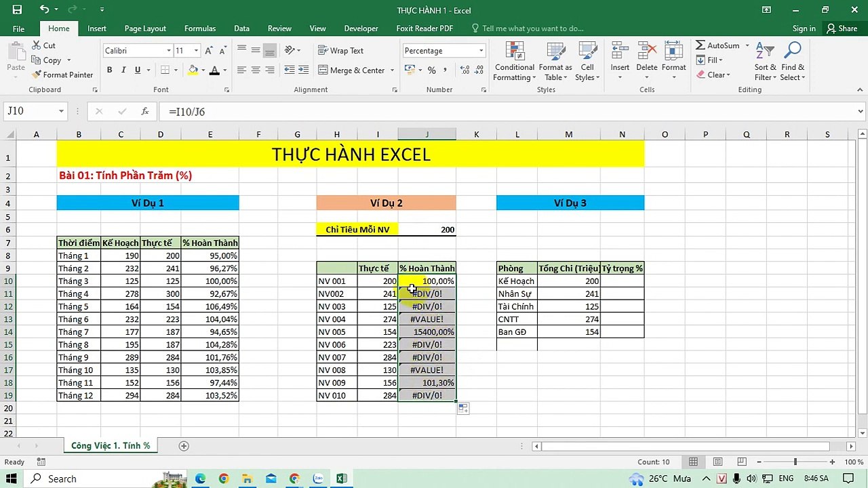The width and height of the screenshot is (868, 488).
Task: Apply comma style number format
Action: (x=446, y=70)
